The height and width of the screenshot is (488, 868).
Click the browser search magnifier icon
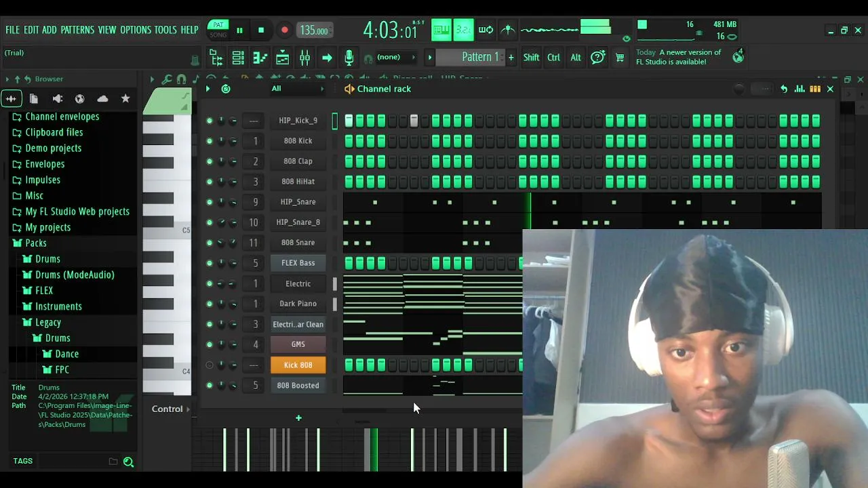click(128, 462)
